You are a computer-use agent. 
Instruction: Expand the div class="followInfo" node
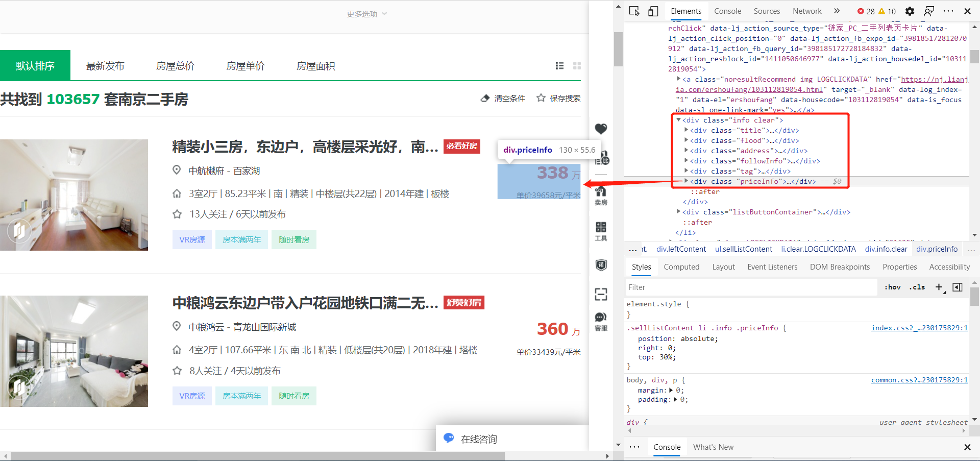click(687, 161)
